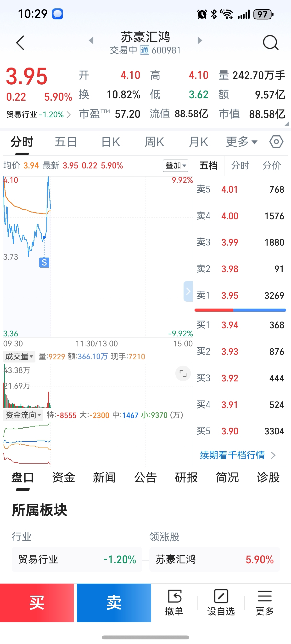291x644 pixels.
Task: Tap the fullscreen expand chart icon
Action: coord(183,374)
